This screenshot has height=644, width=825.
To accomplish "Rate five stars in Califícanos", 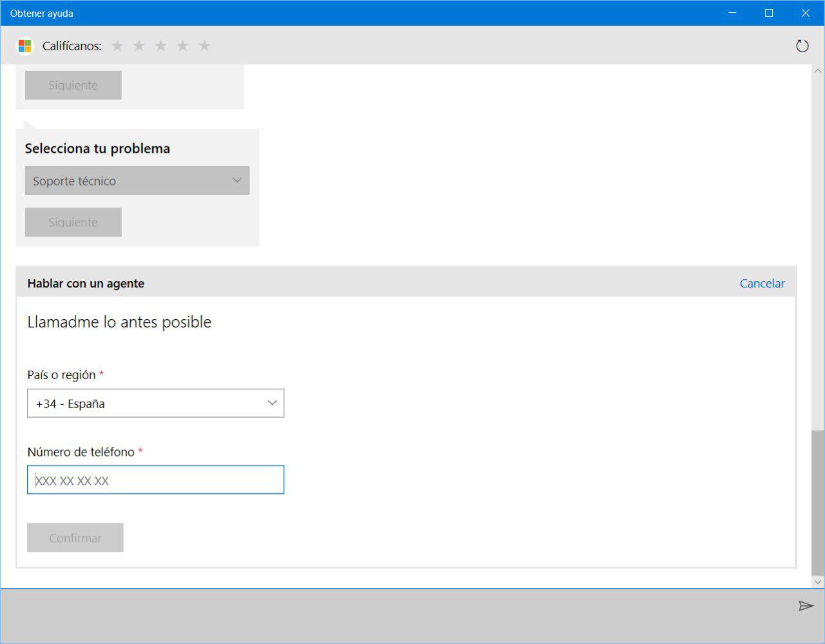I will click(204, 46).
